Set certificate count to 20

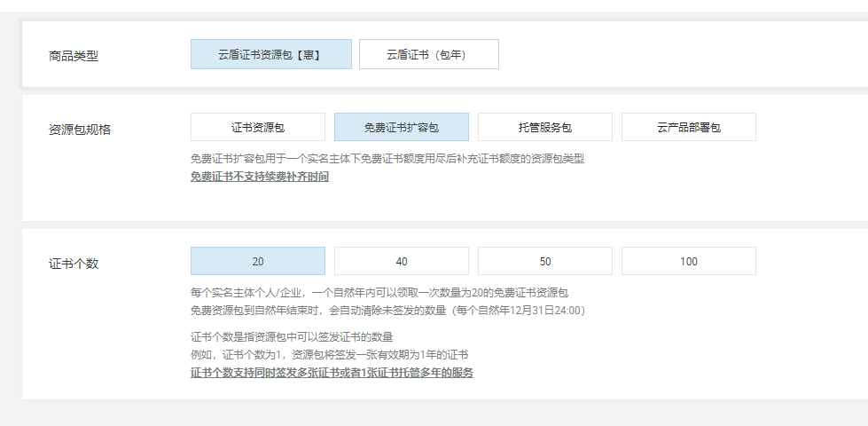point(258,261)
